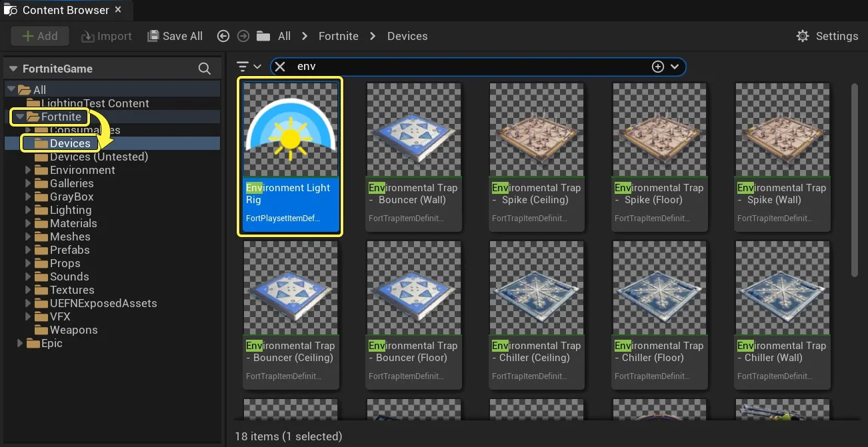Expand the GrayBox folder
868x447 pixels.
pyautogui.click(x=28, y=197)
